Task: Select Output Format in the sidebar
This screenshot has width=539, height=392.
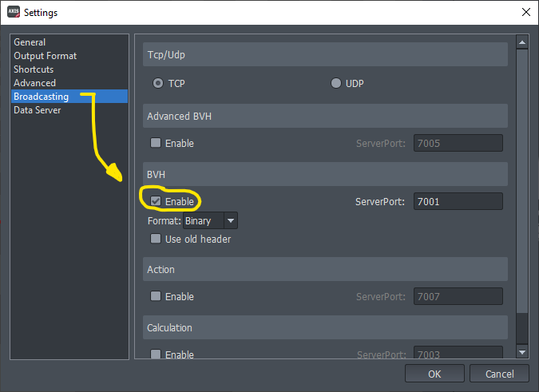Action: click(x=45, y=56)
